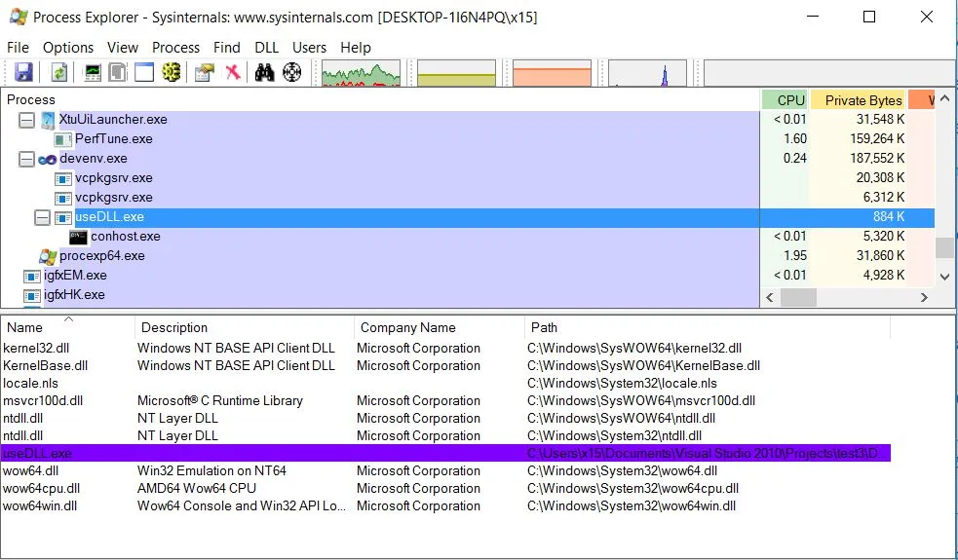Click the I/O history graph with blue spike

point(648,73)
